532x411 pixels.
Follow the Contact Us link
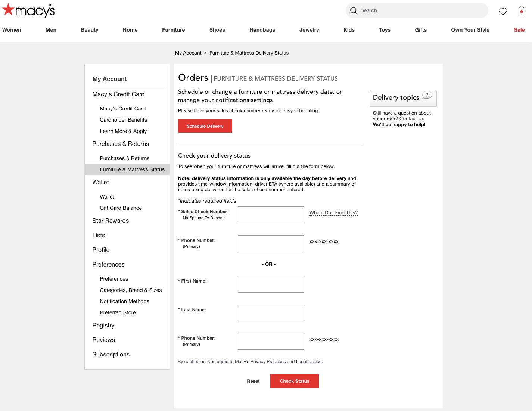(411, 119)
